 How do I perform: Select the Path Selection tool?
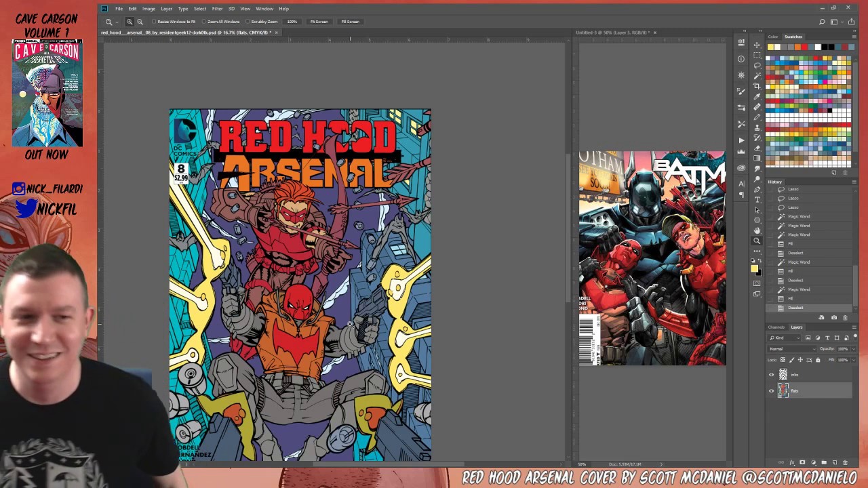tap(757, 209)
